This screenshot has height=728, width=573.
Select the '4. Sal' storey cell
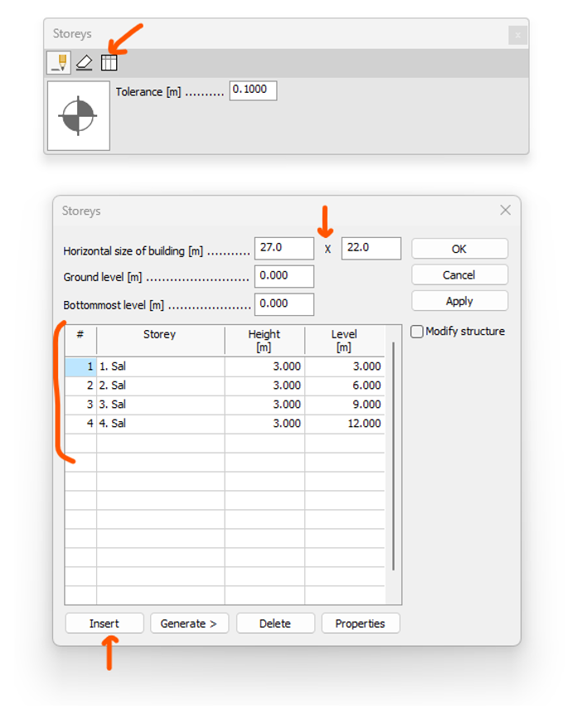pyautogui.click(x=161, y=424)
